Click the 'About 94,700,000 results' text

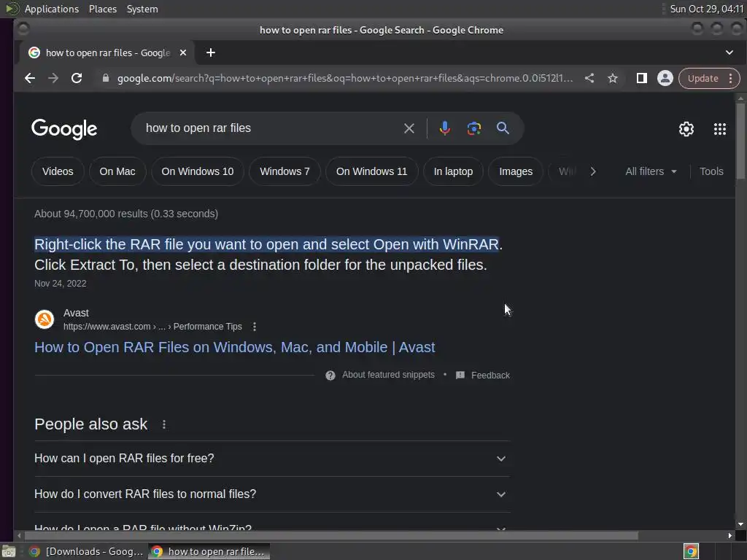point(126,214)
